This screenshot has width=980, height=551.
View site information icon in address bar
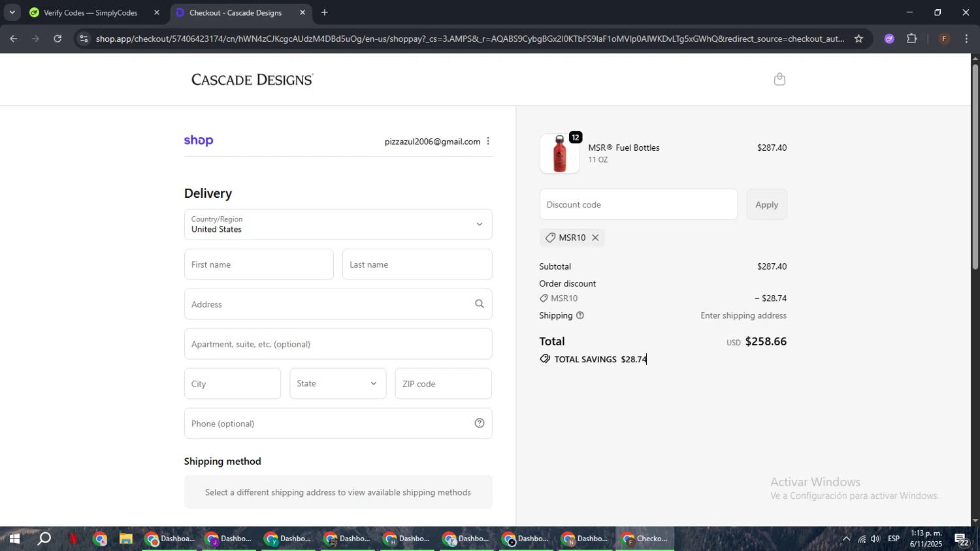83,39
